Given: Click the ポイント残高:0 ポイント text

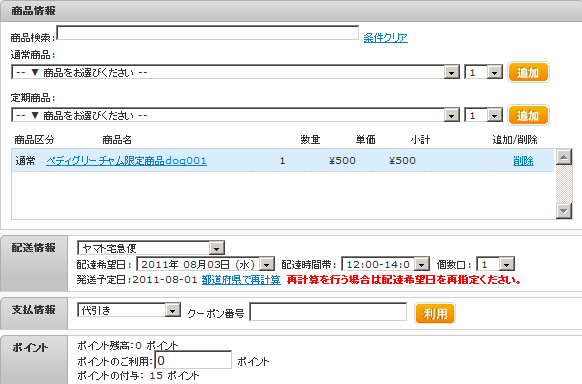Looking at the screenshot, I should [128, 346].
